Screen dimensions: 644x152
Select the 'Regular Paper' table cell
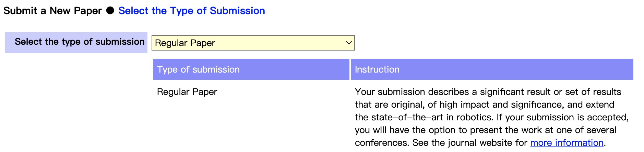pos(187,92)
